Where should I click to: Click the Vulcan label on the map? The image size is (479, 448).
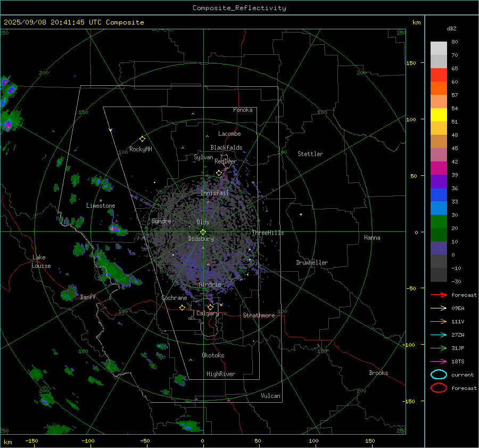point(270,396)
